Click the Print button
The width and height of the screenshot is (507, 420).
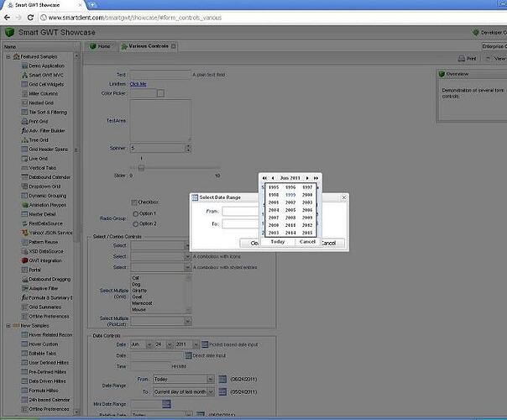(468, 59)
